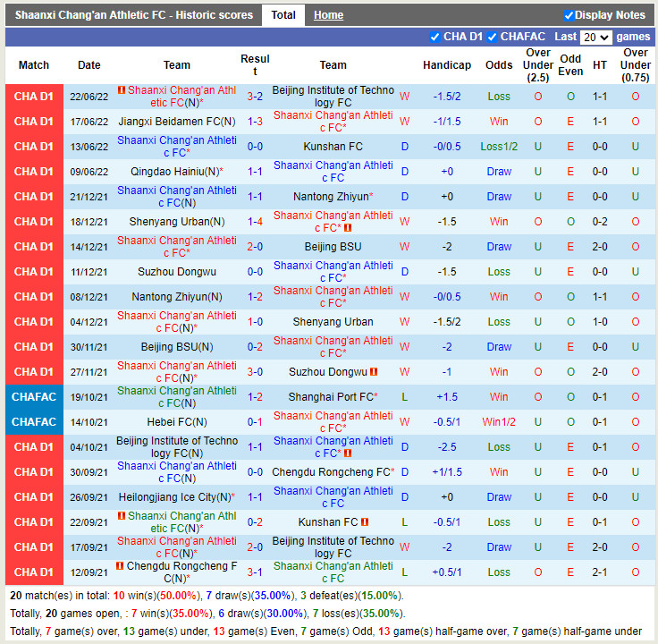The image size is (658, 644).
Task: Click red card icon before Shaanxi on 22/09/21
Action: pos(122,516)
